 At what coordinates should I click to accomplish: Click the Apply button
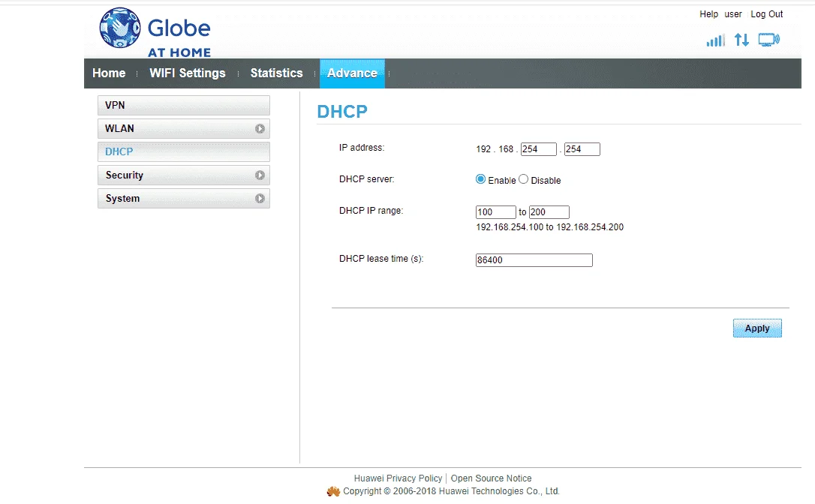(x=757, y=328)
